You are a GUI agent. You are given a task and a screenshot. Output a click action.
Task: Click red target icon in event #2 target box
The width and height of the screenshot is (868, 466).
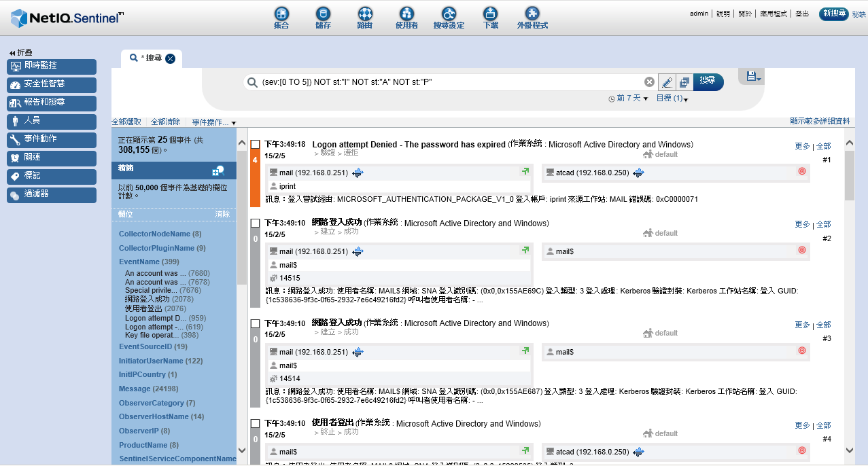[802, 251]
